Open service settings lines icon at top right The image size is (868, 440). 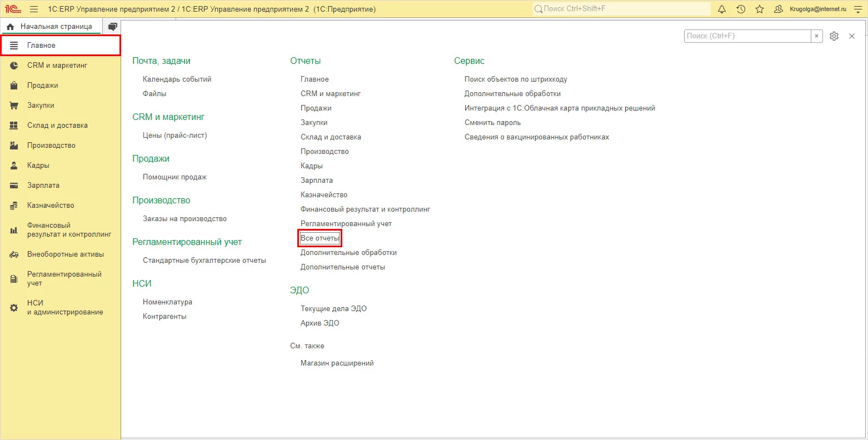pyautogui.click(x=857, y=9)
